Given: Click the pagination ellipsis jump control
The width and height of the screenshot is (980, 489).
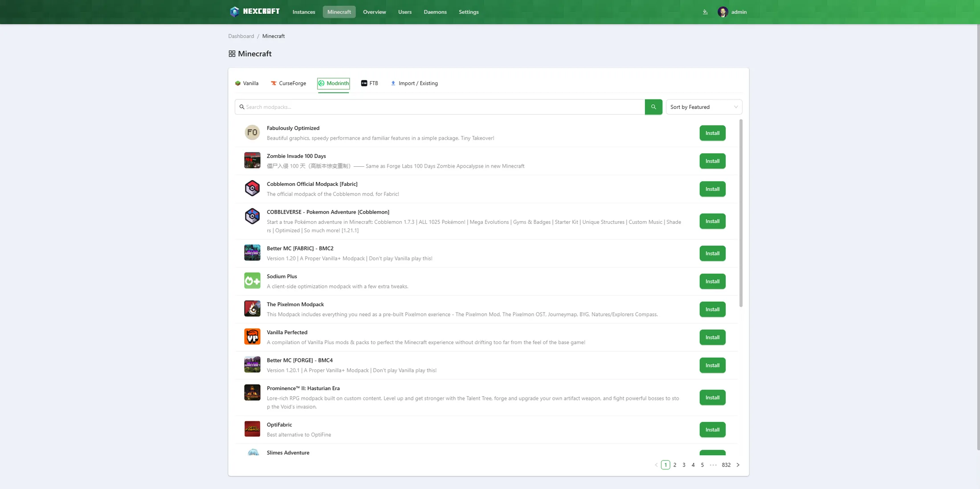Looking at the screenshot, I should click(x=713, y=465).
